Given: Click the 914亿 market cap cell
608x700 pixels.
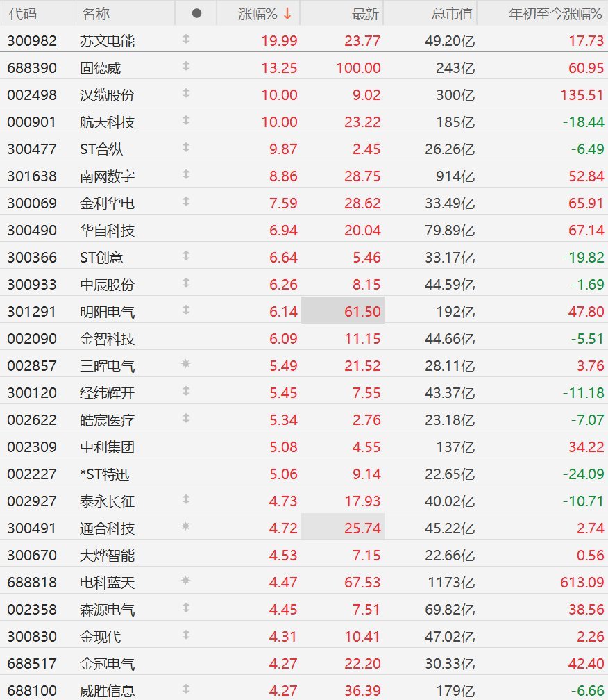Looking at the screenshot, I should 455,176.
